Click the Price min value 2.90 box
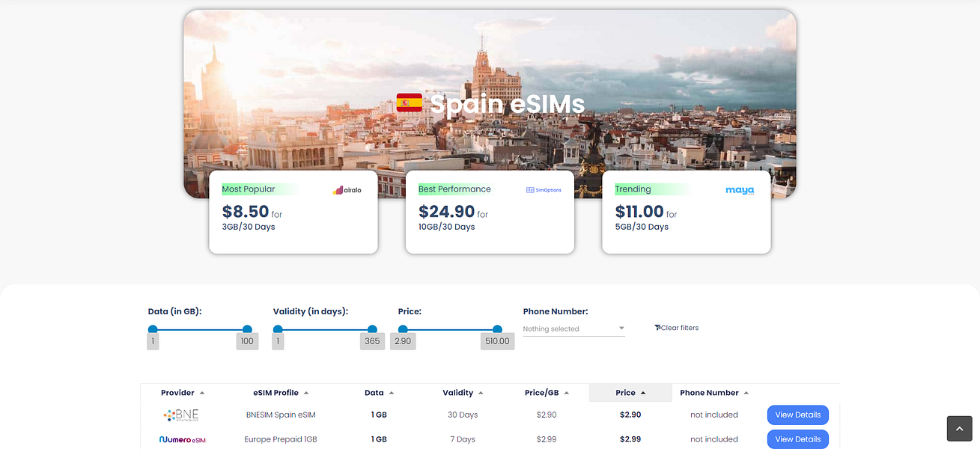980x449 pixels. tap(403, 341)
